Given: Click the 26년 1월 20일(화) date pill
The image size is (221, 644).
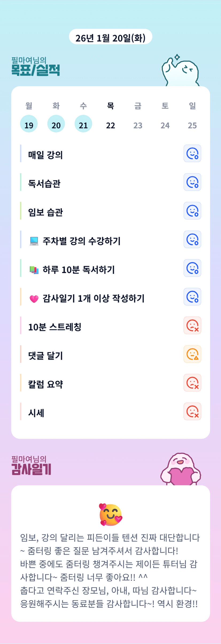Looking at the screenshot, I should 110,37.
